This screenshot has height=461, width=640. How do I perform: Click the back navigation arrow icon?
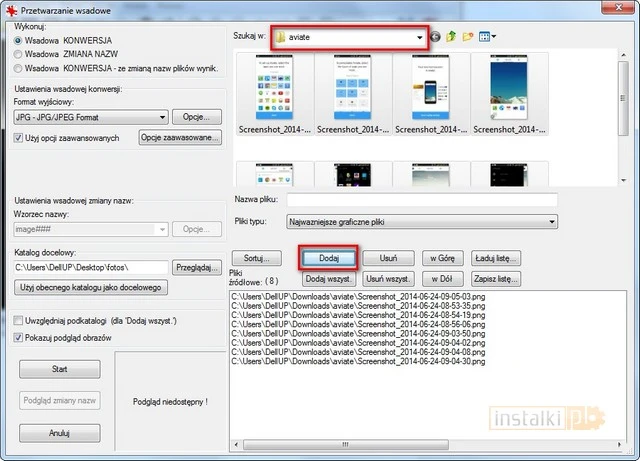[x=435, y=37]
